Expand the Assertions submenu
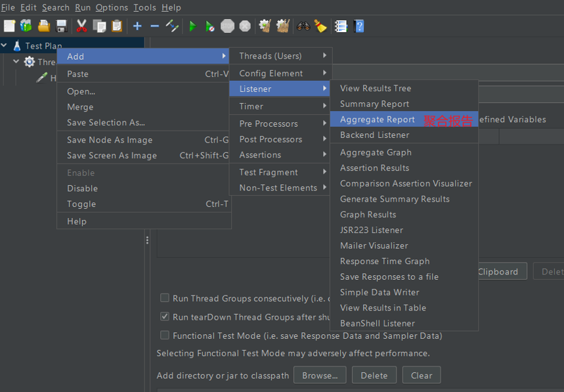 (x=280, y=155)
